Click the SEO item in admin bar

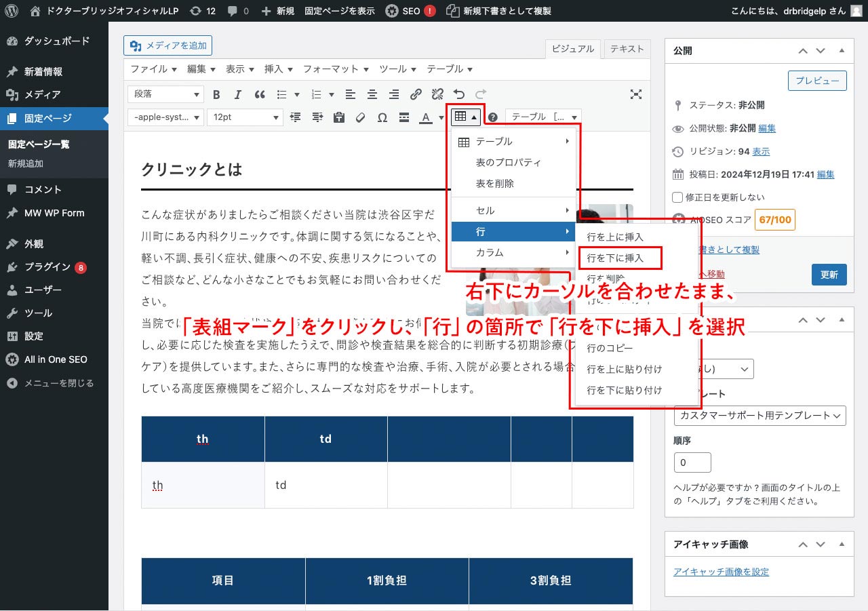(x=410, y=11)
